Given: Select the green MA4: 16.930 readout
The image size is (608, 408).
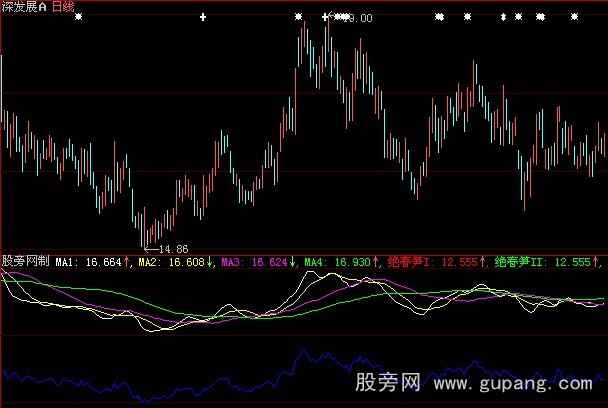Looking at the screenshot, I should (341, 262).
